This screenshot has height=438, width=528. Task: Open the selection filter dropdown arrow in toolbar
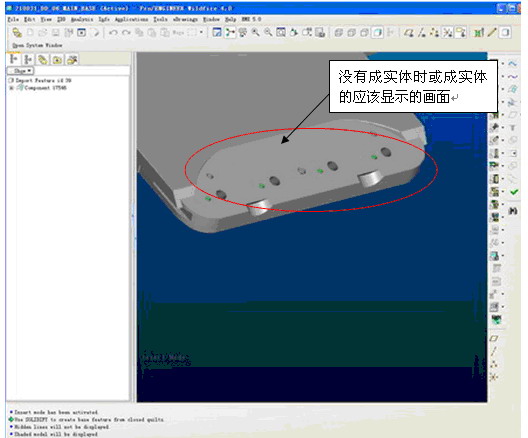click(x=201, y=32)
